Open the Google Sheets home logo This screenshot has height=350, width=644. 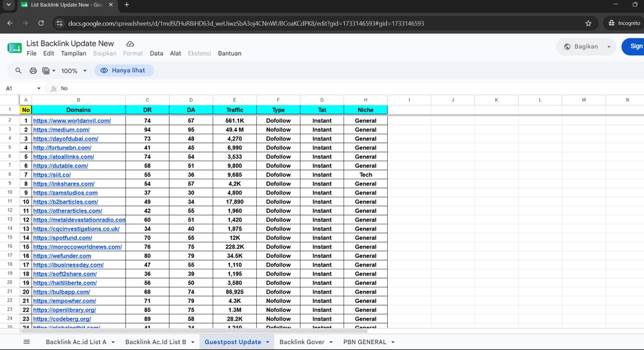coord(14,48)
